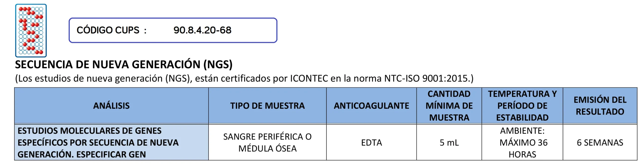Select the EMISIÓN DEL RESULTADO header
The image size is (644, 167).
[600, 106]
